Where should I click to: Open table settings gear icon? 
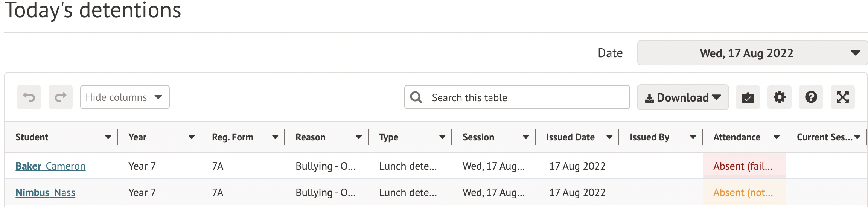[x=779, y=97]
